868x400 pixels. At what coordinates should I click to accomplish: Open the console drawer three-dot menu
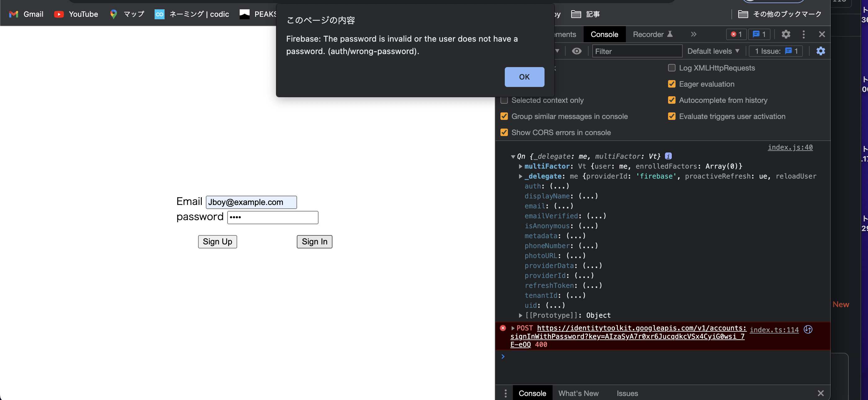click(x=505, y=393)
